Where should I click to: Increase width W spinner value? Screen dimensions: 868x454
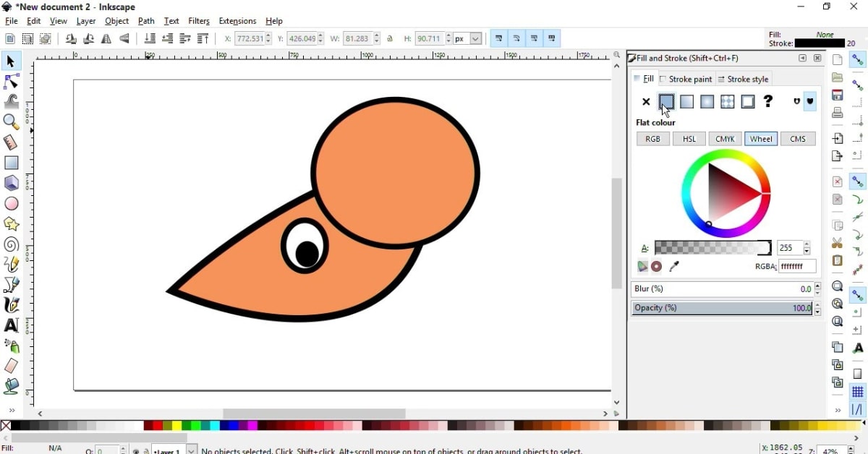[377, 35]
